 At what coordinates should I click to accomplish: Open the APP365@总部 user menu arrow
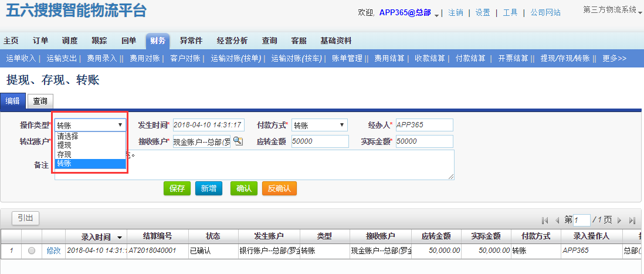click(x=437, y=14)
